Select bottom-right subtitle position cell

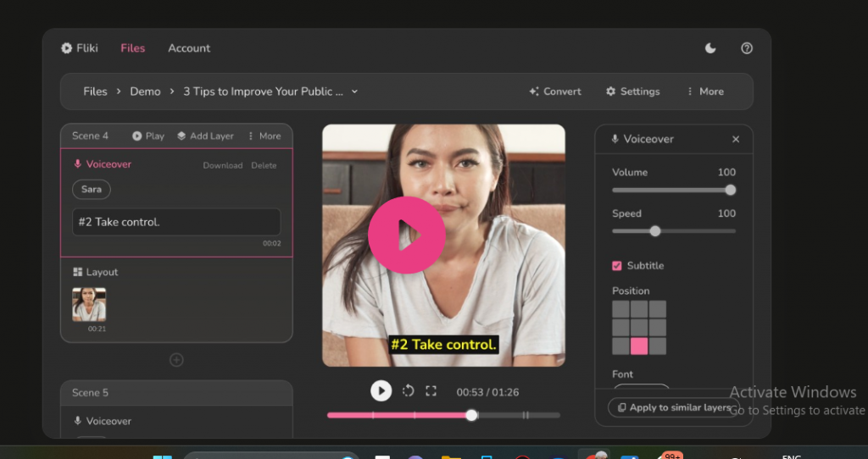tap(658, 346)
